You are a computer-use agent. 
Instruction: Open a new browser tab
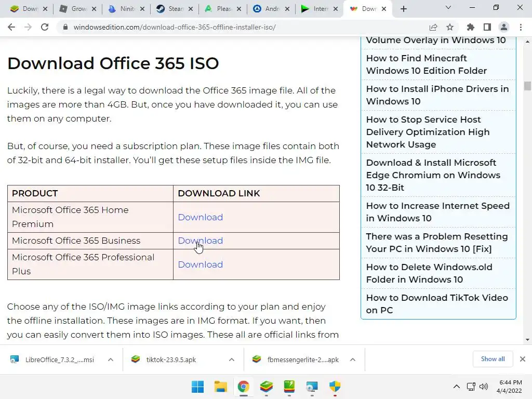tap(403, 9)
